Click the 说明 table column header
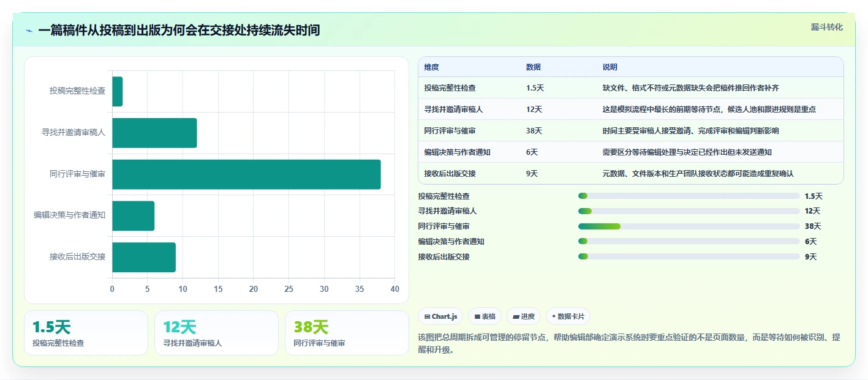 (x=610, y=67)
